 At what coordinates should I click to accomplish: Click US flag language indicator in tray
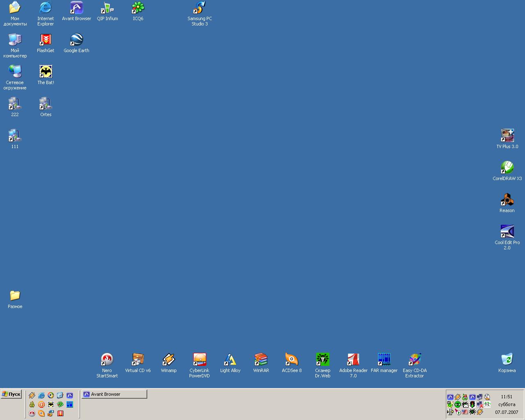(x=465, y=412)
